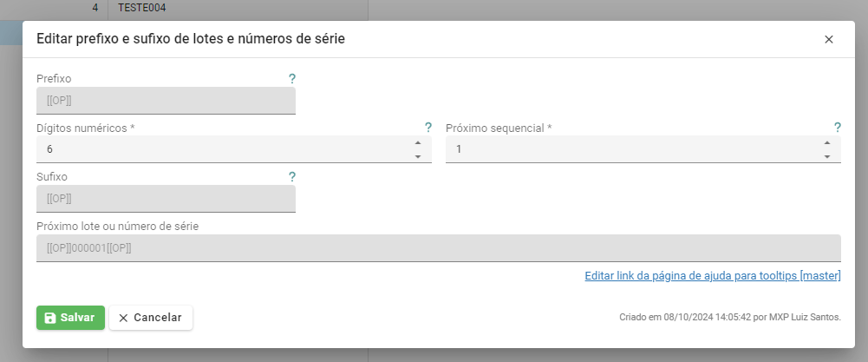Click the Prefixo input field
The image size is (868, 362).
[x=165, y=101]
